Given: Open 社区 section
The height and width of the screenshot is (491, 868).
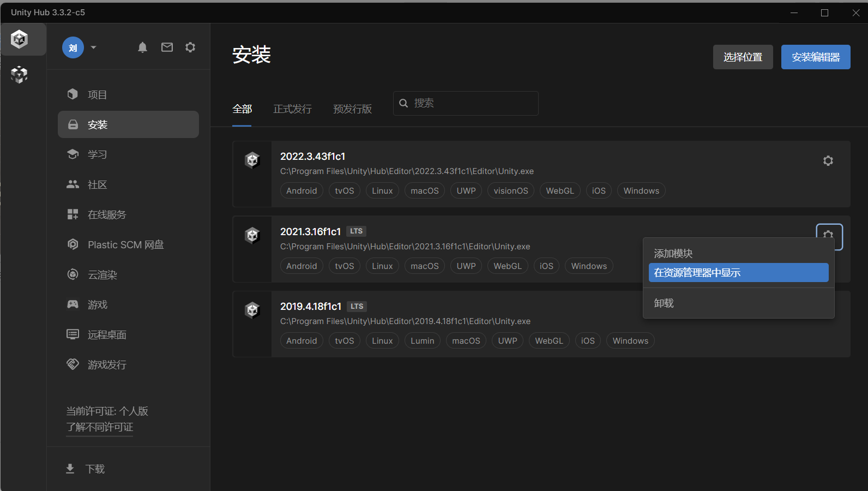Looking at the screenshot, I should click(128, 184).
